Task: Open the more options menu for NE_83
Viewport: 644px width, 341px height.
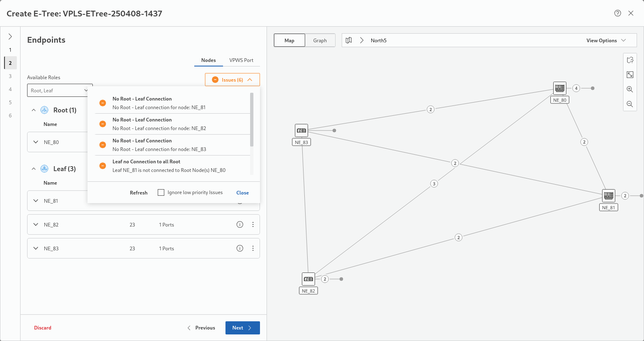Action: pyautogui.click(x=253, y=248)
